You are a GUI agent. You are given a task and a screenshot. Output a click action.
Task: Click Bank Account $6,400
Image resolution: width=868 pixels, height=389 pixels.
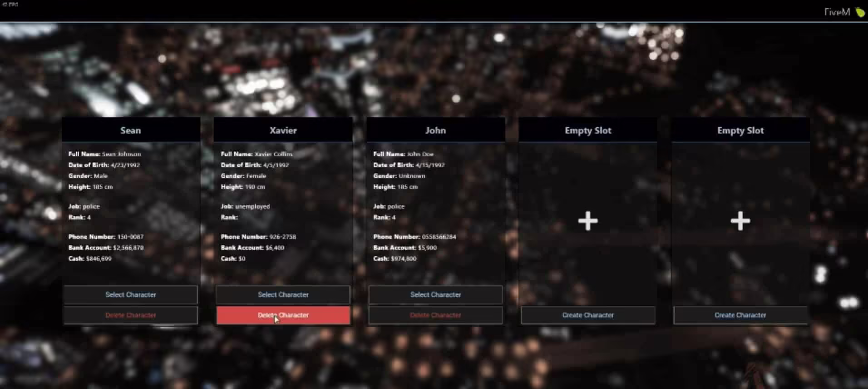click(252, 248)
